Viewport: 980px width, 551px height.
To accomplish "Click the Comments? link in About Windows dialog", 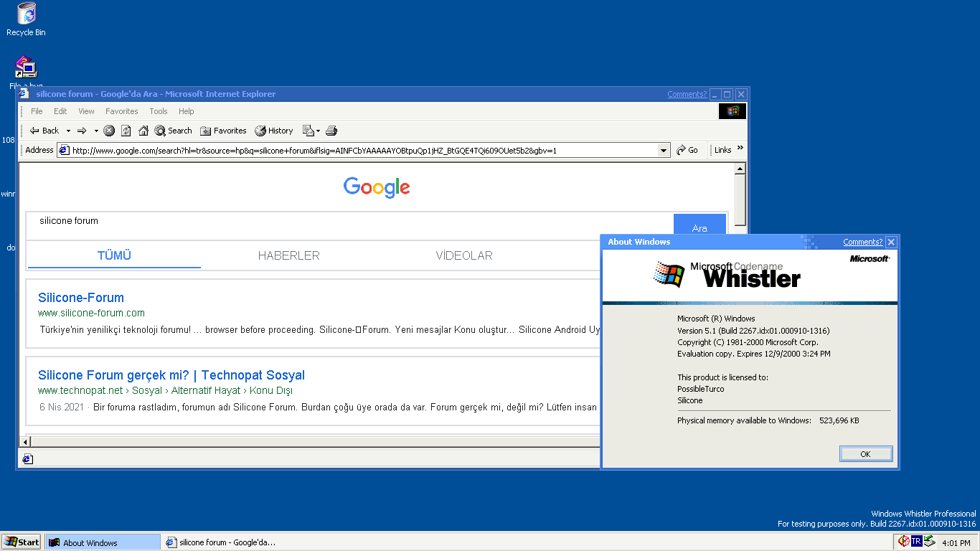I will (862, 242).
